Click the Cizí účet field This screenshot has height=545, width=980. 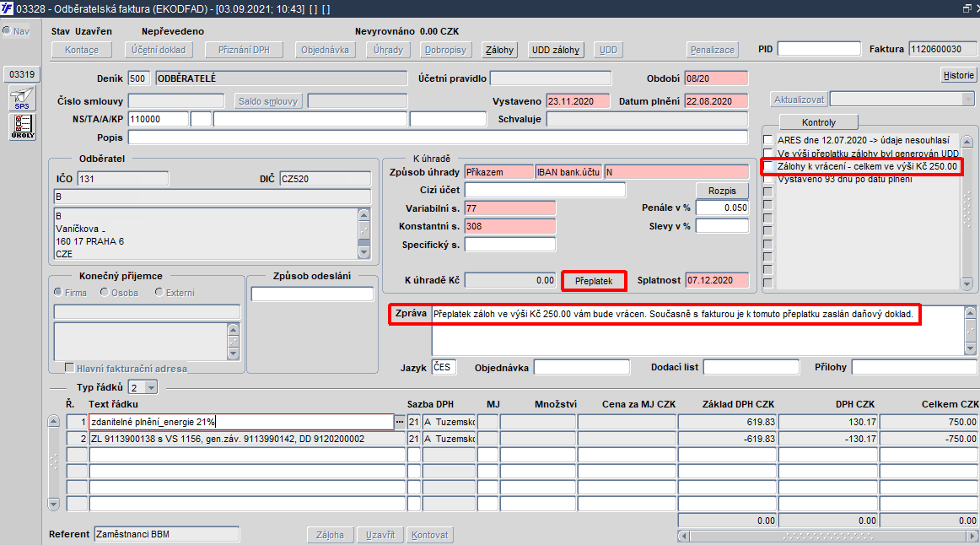click(545, 190)
